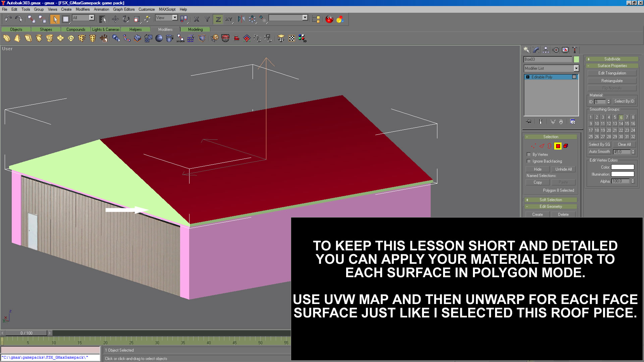Screen dimensions: 644x362
Task: Click the Select and Move tool
Action: click(115, 19)
